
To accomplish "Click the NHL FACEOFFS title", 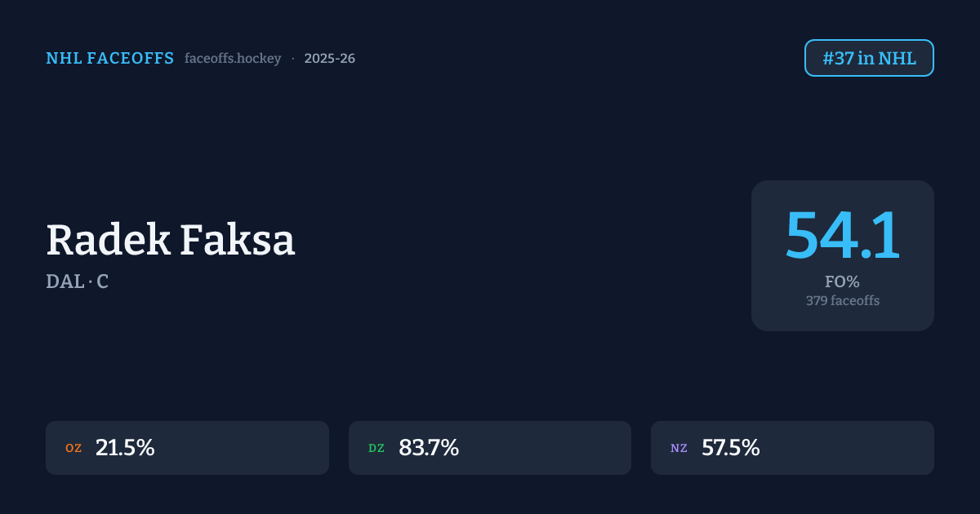I will pos(109,59).
